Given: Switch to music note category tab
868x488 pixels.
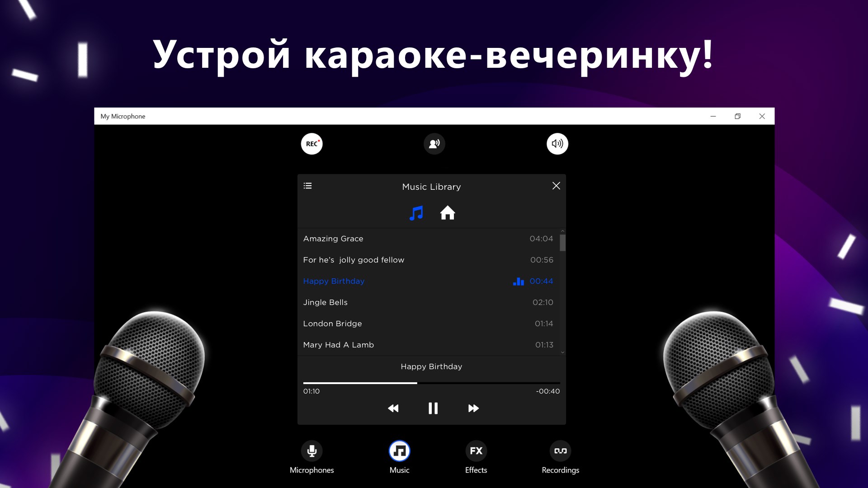Looking at the screenshot, I should point(417,213).
